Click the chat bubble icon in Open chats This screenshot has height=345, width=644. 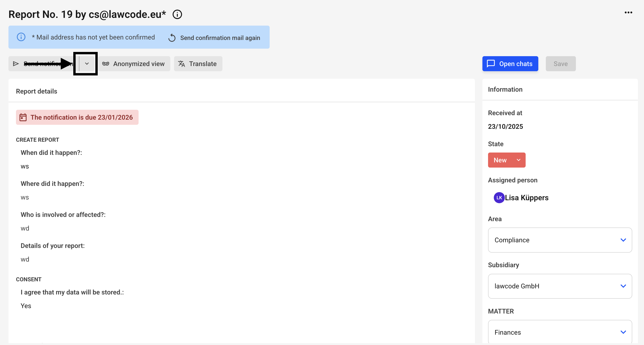point(491,63)
